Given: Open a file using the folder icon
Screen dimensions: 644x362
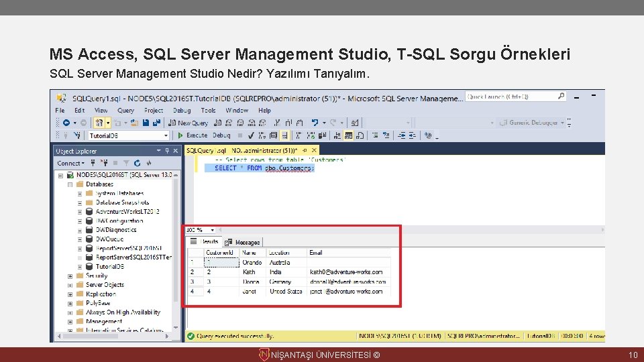Looking at the screenshot, I should tap(134, 123).
